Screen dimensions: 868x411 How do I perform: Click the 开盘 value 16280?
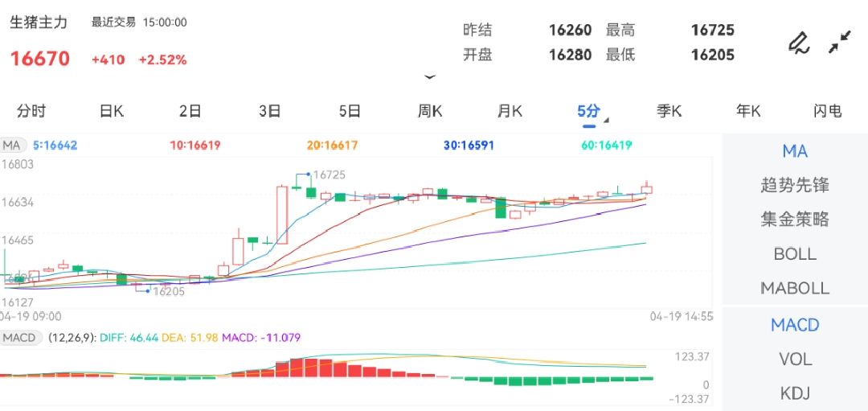click(570, 55)
